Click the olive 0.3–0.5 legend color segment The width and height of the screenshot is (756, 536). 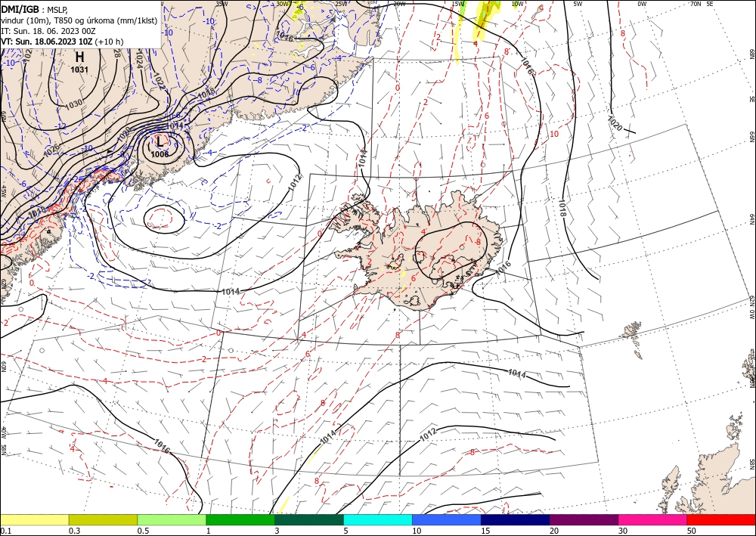[x=103, y=519]
